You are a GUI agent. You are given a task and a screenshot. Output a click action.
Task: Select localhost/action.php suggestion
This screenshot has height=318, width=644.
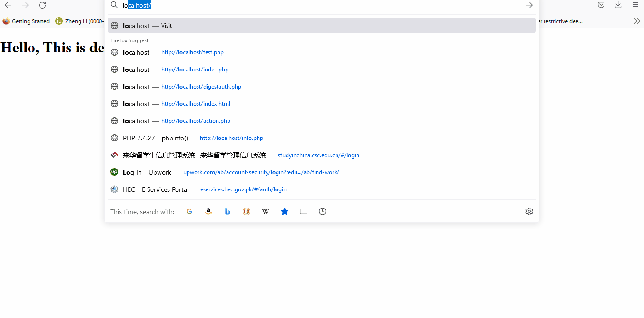point(322,121)
